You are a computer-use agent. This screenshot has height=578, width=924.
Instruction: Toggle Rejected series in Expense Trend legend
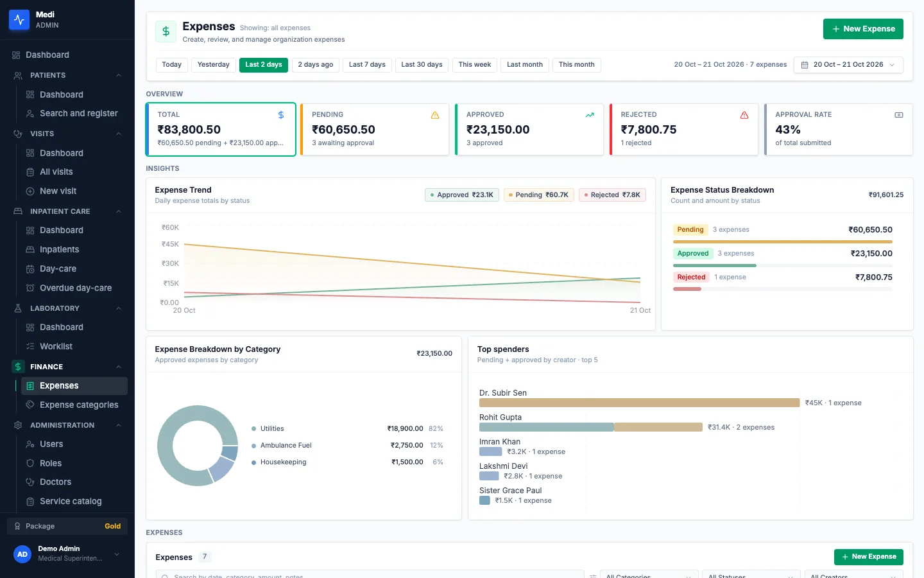click(x=612, y=195)
